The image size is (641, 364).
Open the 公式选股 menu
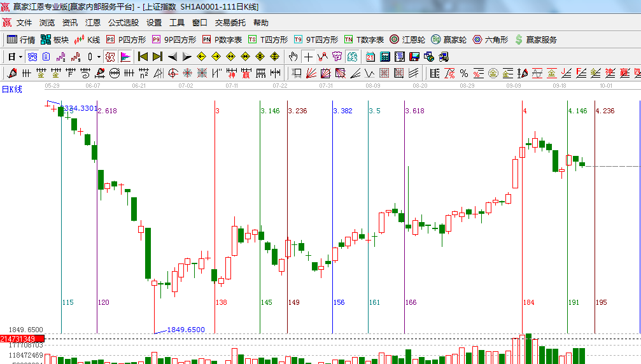[x=123, y=22]
